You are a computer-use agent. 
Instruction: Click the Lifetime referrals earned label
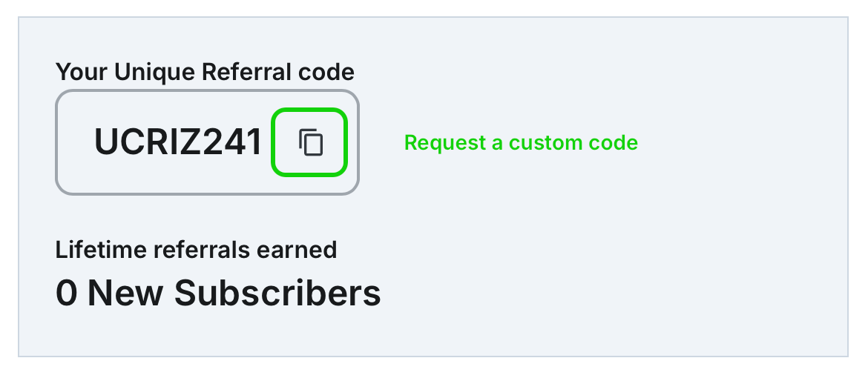196,250
